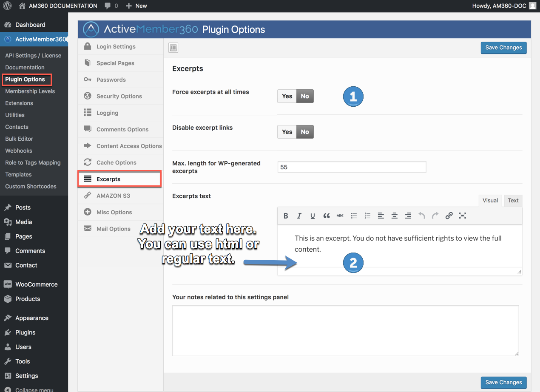Open Products menu in sidebar

point(28,299)
